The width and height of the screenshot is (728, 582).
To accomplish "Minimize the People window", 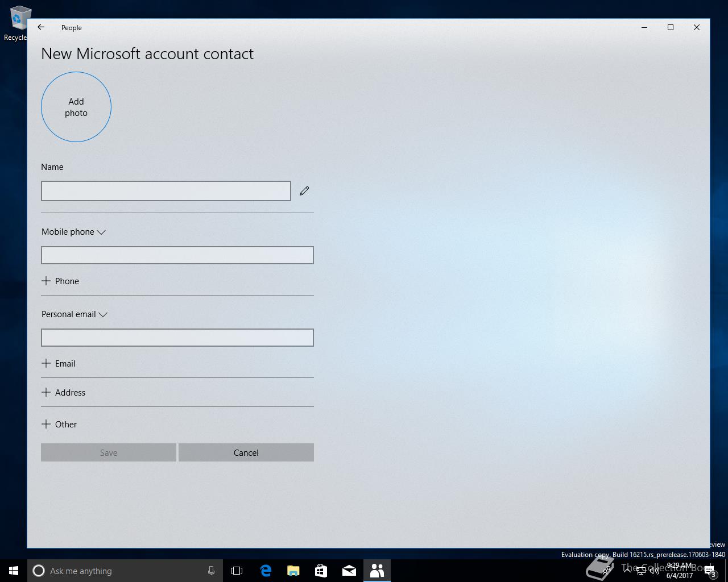I will (x=644, y=27).
